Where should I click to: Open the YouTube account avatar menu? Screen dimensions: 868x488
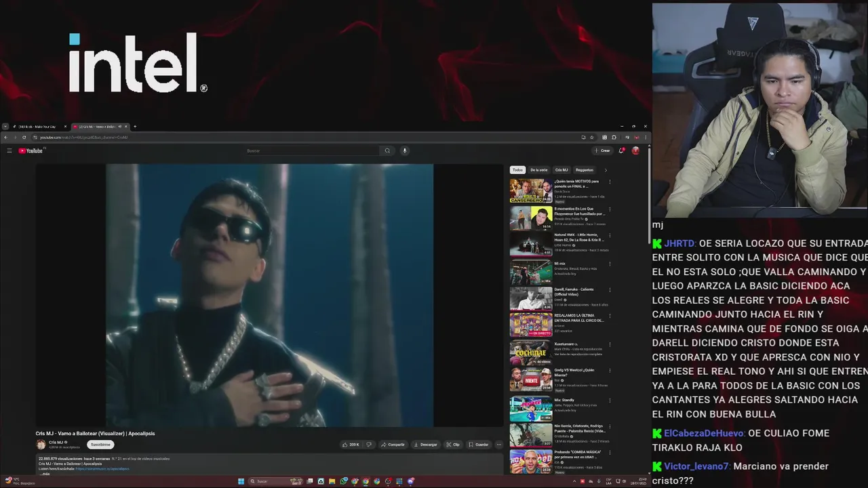(x=635, y=150)
